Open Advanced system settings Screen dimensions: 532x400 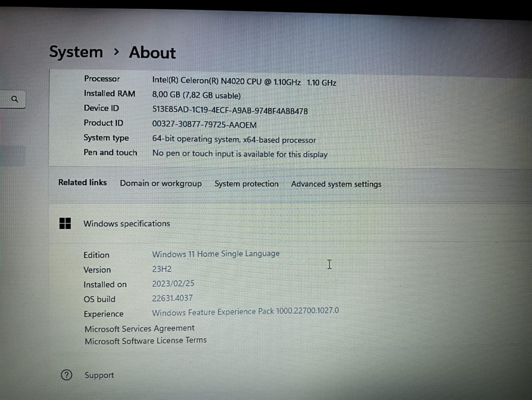336,184
